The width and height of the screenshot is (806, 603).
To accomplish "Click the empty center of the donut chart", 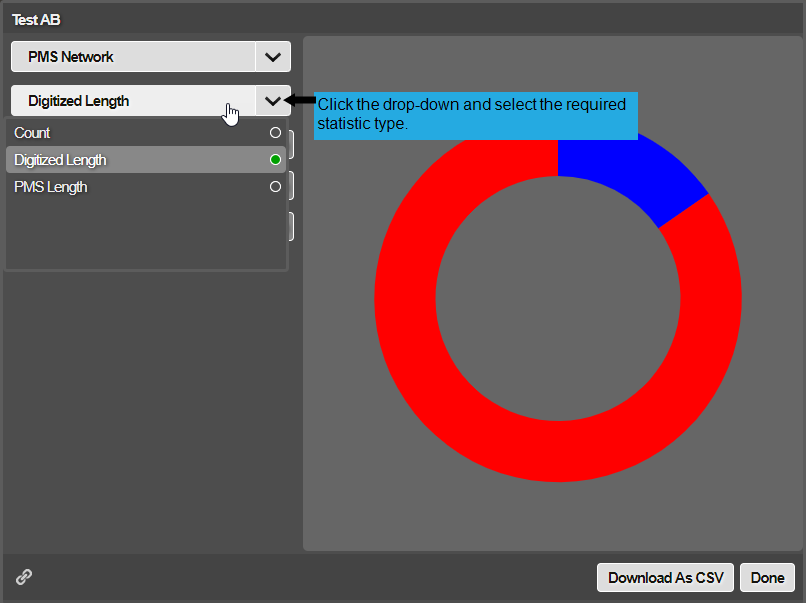I will pyautogui.click(x=557, y=300).
